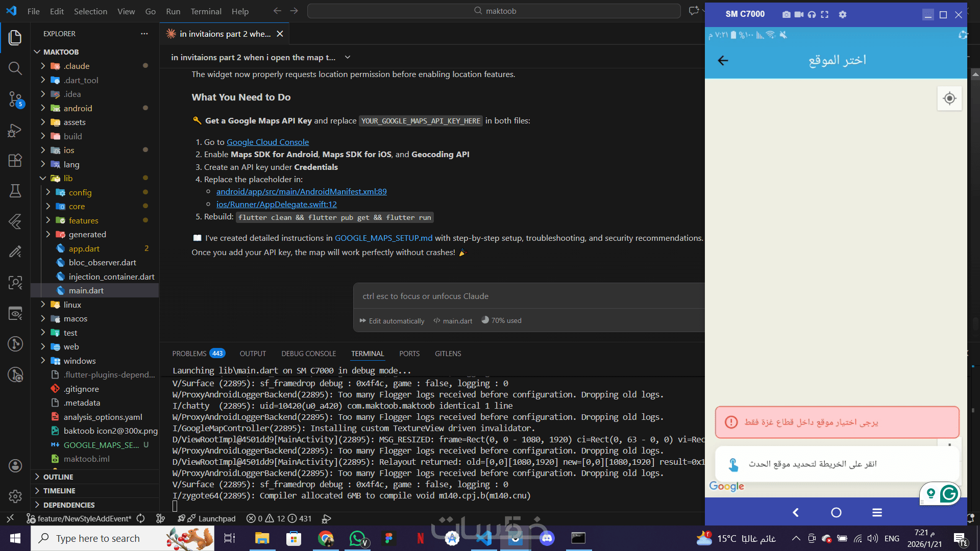The image size is (980, 551).
Task: Toggle the emulator fullscreen icon
Action: (825, 15)
